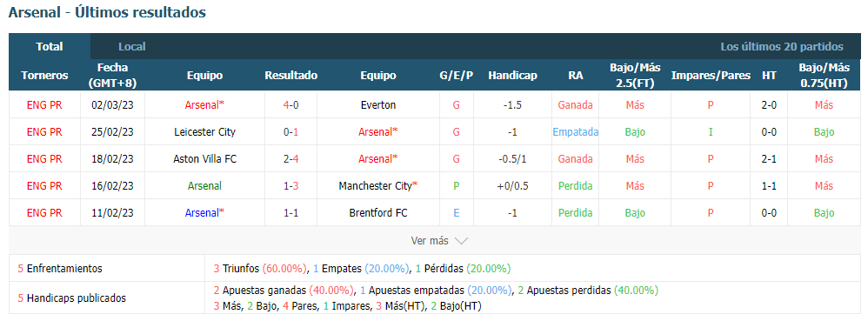The height and width of the screenshot is (321, 868).
Task: Open Everton team link
Action: [x=378, y=105]
